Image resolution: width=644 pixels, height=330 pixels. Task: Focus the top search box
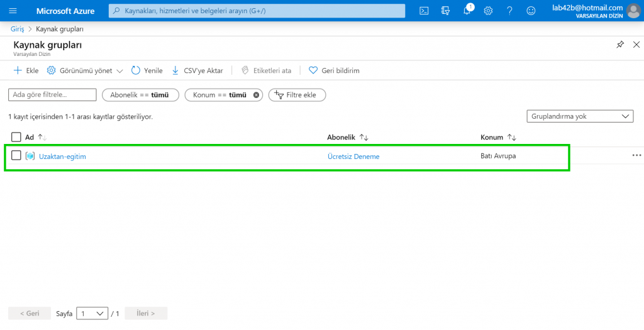tap(257, 11)
